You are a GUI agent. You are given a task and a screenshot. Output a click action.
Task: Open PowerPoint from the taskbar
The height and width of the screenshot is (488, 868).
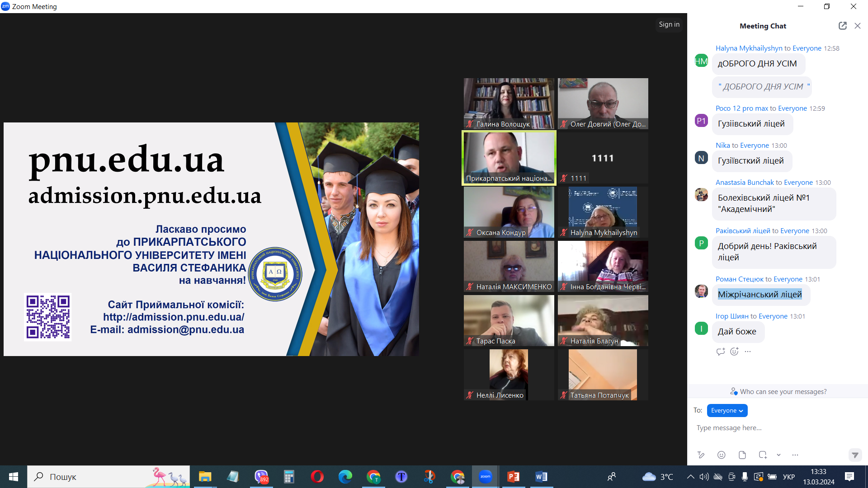pyautogui.click(x=514, y=477)
